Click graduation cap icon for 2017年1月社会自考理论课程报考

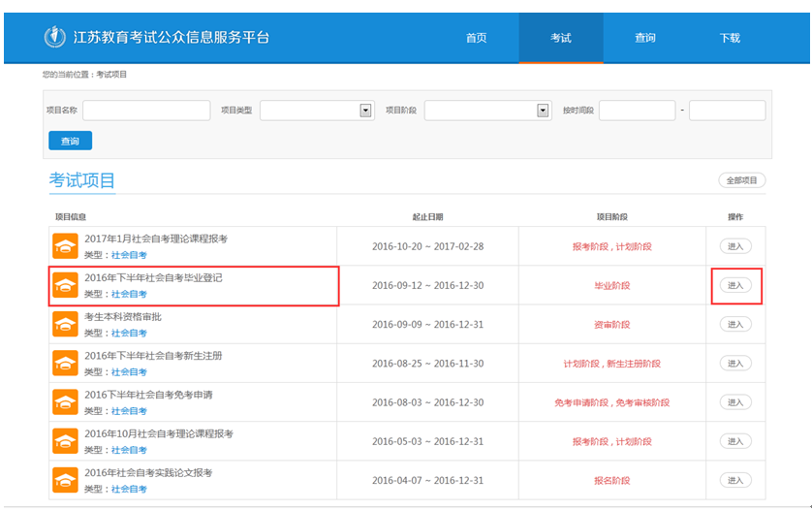(65, 246)
